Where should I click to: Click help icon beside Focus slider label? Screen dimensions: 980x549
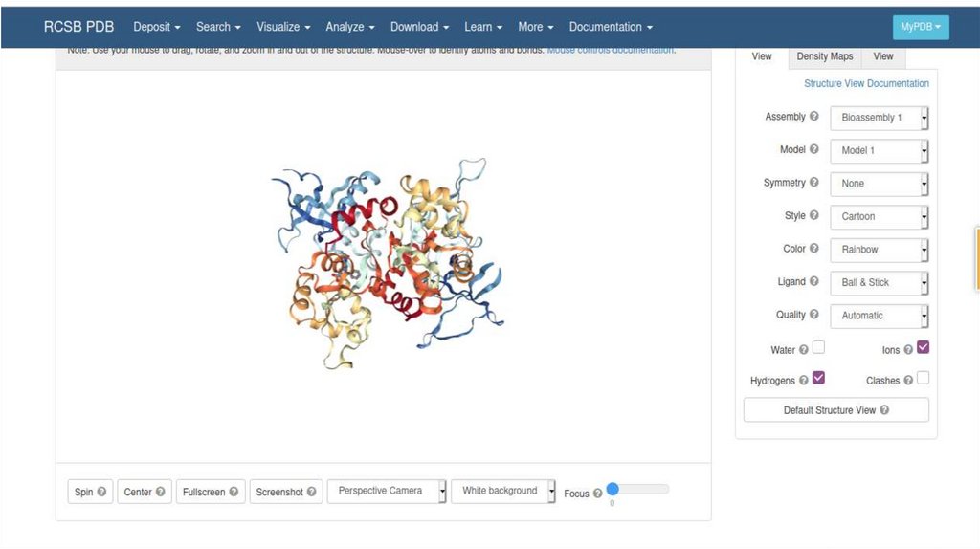click(597, 494)
